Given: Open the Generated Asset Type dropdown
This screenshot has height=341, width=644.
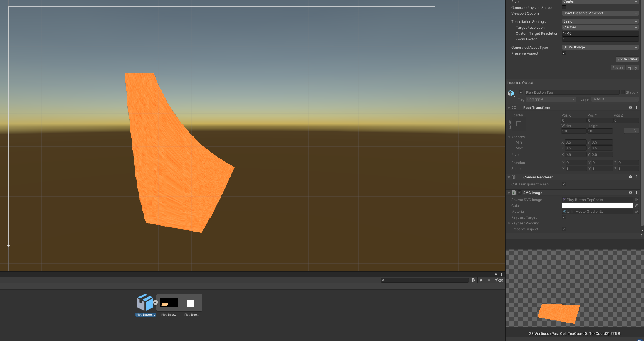Looking at the screenshot, I should (x=598, y=47).
